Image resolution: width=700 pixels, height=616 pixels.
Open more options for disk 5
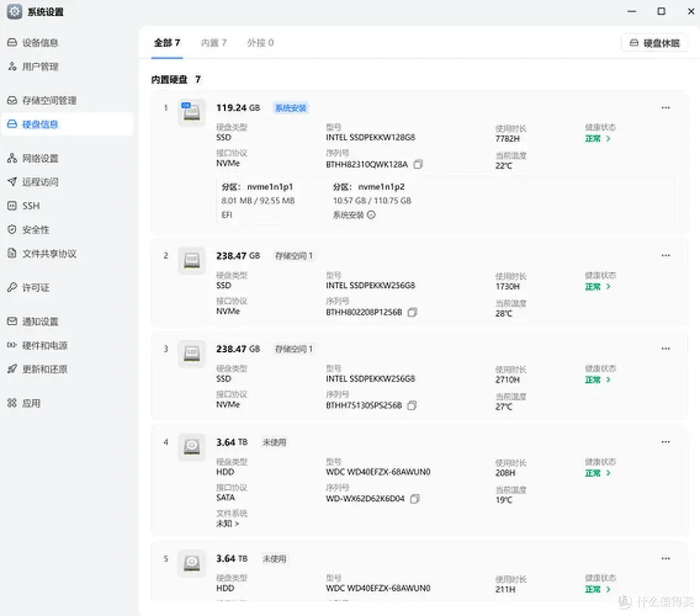[666, 558]
